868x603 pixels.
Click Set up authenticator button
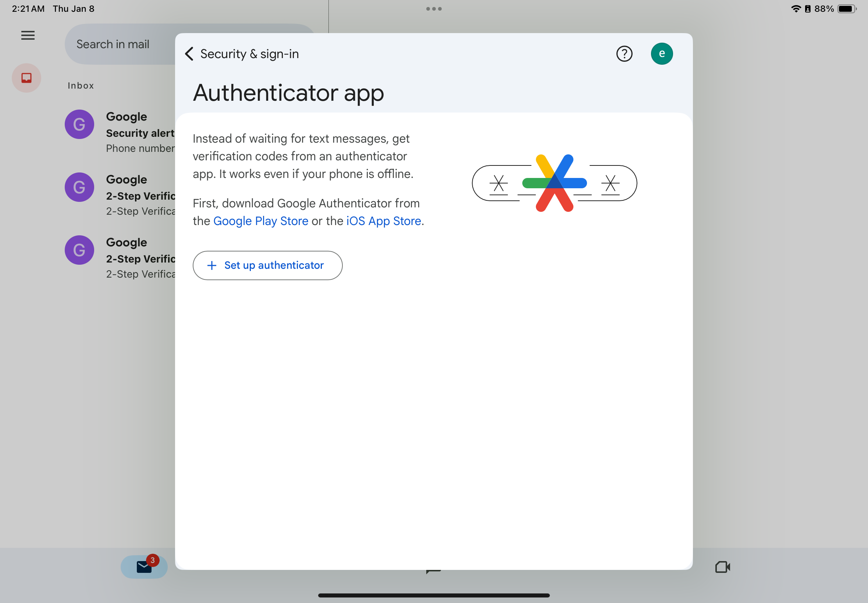(267, 265)
